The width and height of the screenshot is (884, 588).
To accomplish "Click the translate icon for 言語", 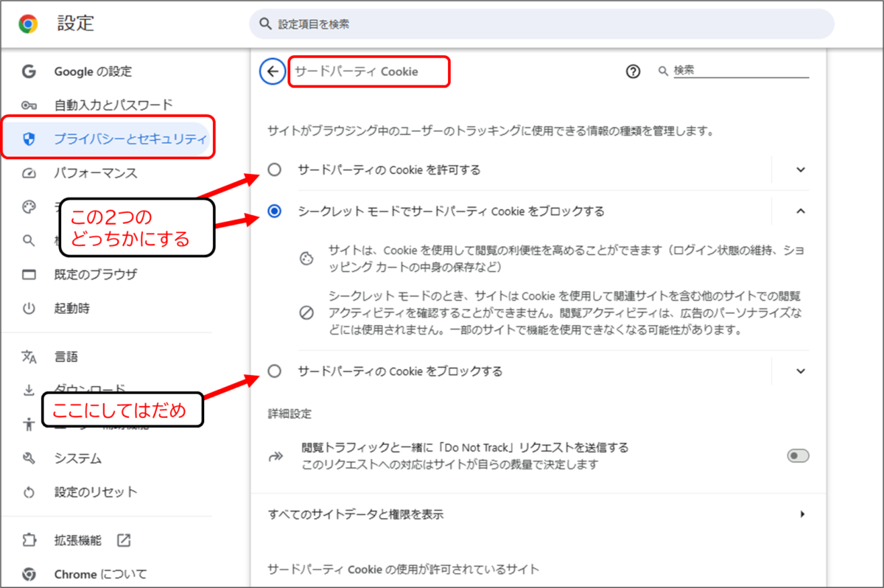I will pos(29,357).
